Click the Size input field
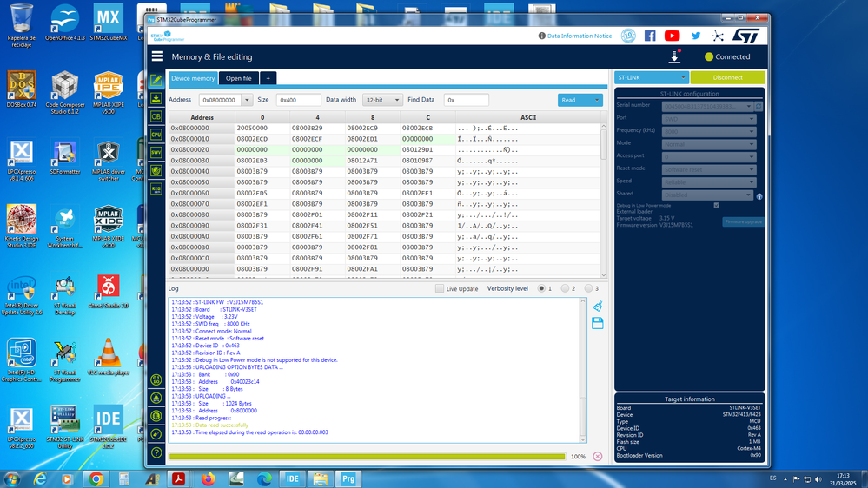This screenshot has width=868, height=488. [298, 100]
